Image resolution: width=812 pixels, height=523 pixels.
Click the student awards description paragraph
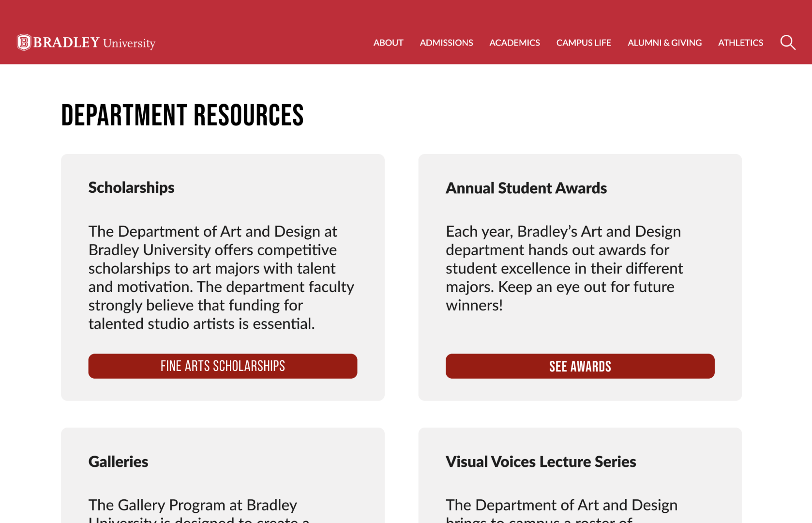(x=564, y=268)
